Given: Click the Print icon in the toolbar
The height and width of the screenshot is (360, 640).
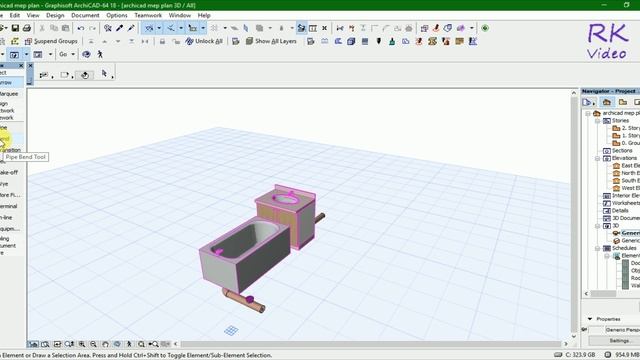Looking at the screenshot, I should [x=27, y=28].
